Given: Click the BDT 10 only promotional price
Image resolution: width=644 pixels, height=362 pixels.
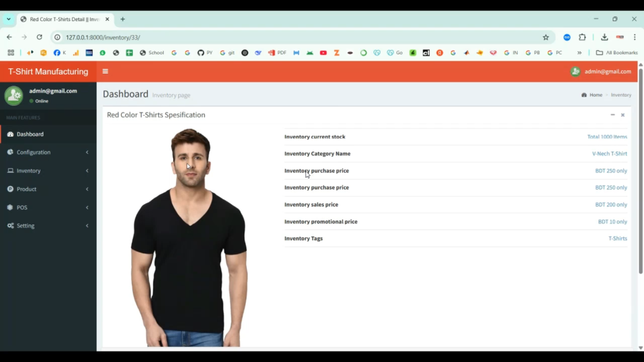Looking at the screenshot, I should (613, 222).
